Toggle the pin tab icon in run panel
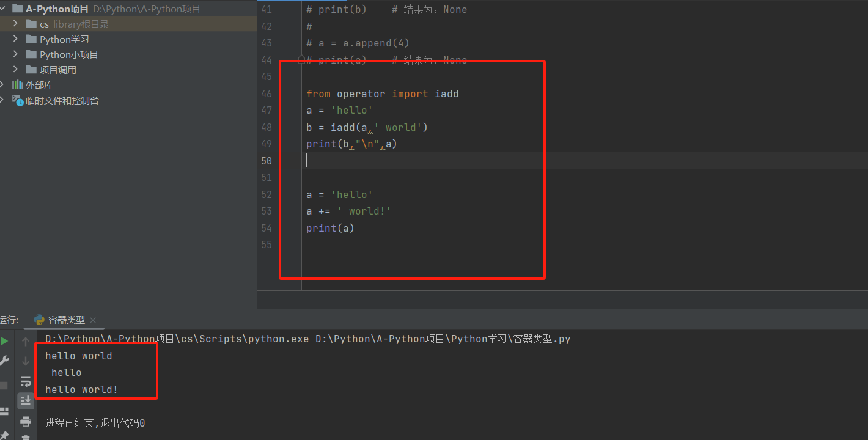 pyautogui.click(x=4, y=435)
